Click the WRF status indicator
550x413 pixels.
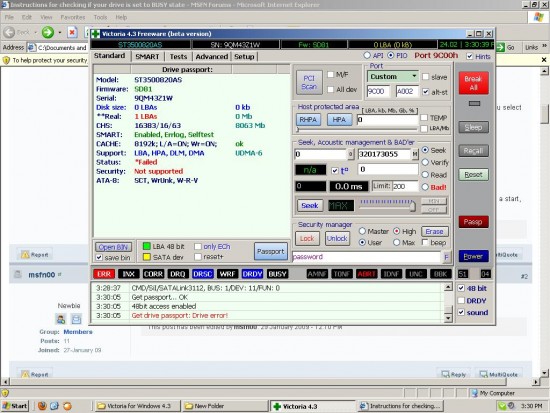(x=227, y=274)
